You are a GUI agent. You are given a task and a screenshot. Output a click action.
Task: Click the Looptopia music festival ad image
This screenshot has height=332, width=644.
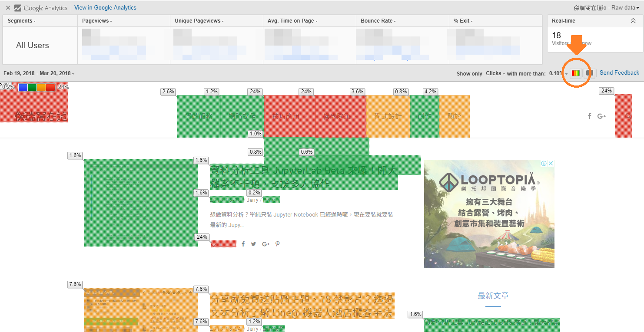489,214
